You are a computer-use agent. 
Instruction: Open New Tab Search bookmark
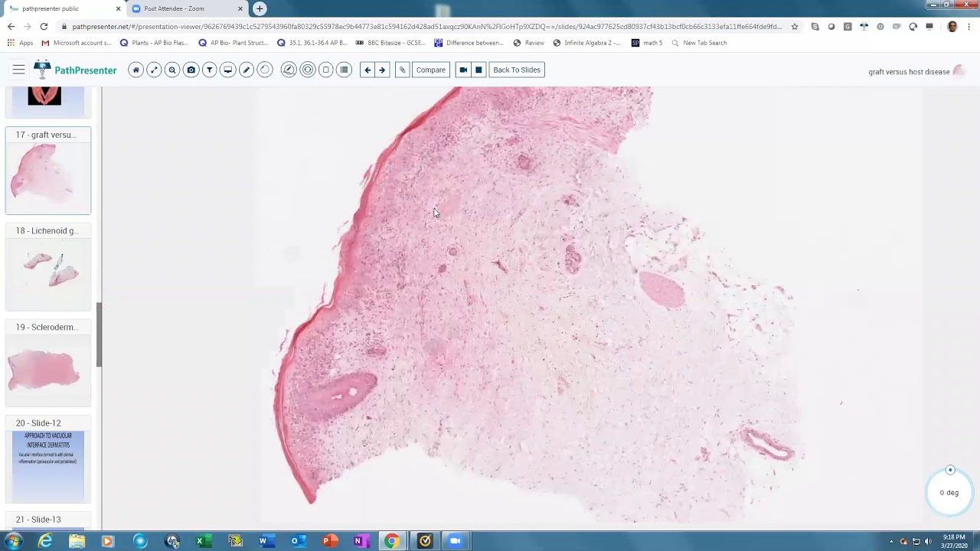click(x=699, y=43)
